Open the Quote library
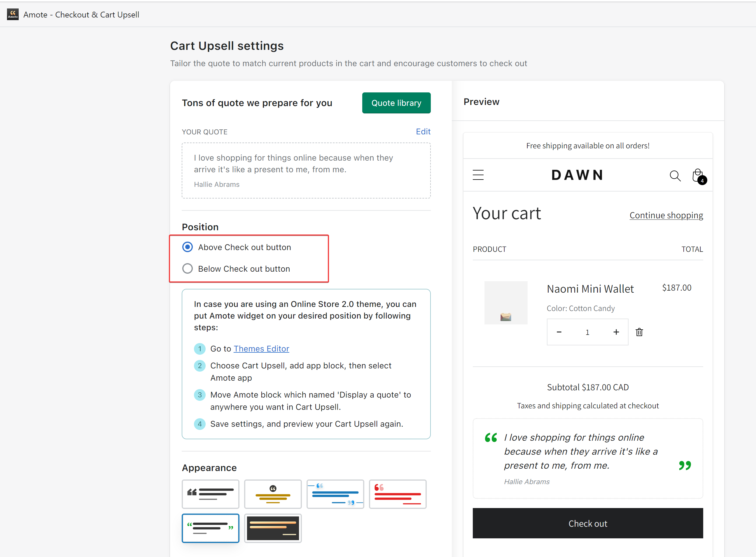 click(x=396, y=103)
